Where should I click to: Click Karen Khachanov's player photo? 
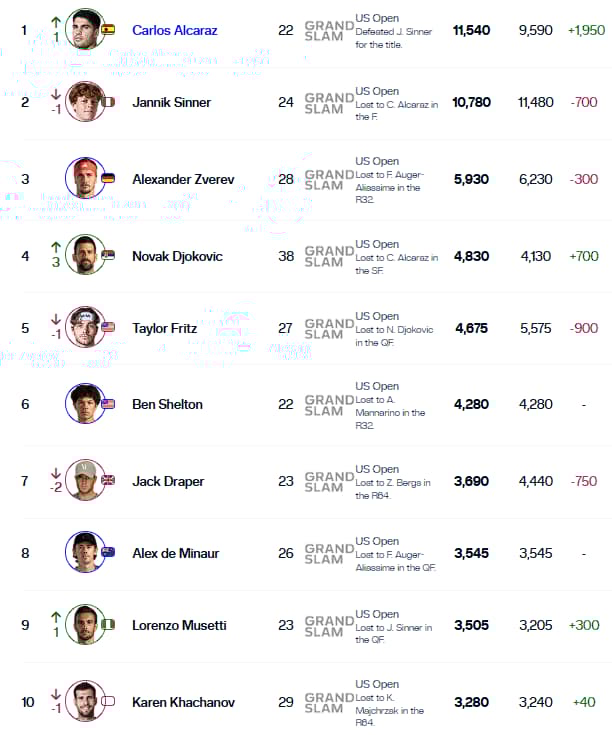click(x=85, y=701)
